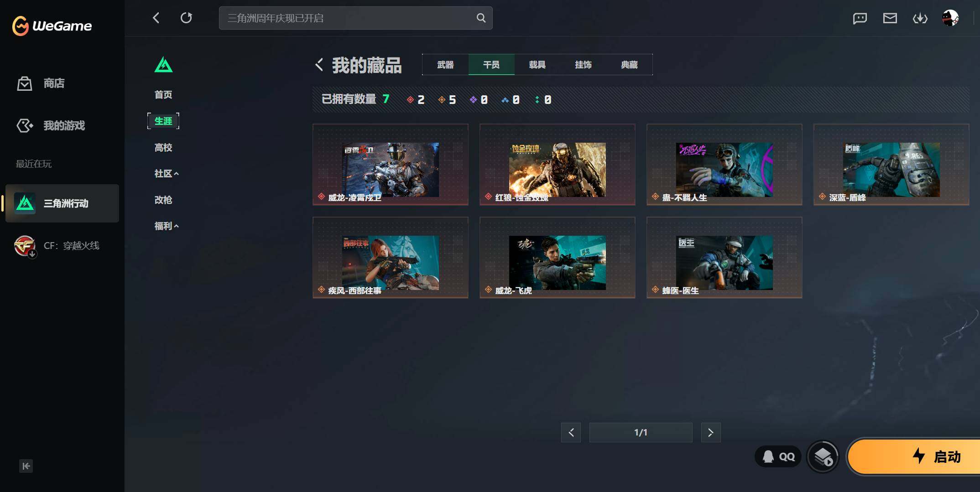Go back with the top navigation arrow

click(x=156, y=18)
